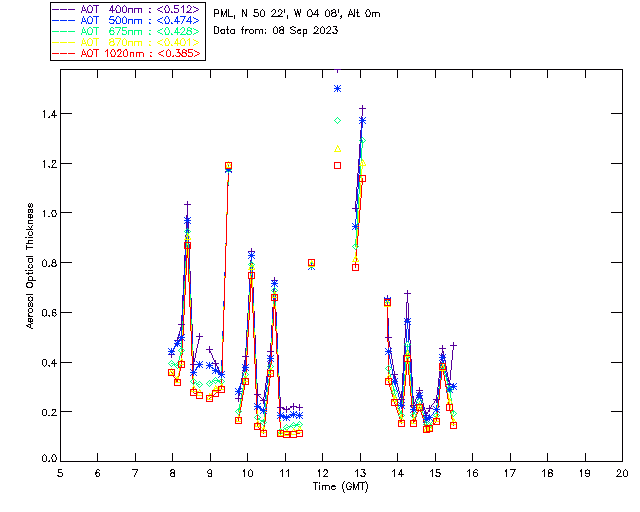This screenshot has width=640, height=512.
Task: Click the 'Time (GMT)' x-axis title
Action: (341, 485)
